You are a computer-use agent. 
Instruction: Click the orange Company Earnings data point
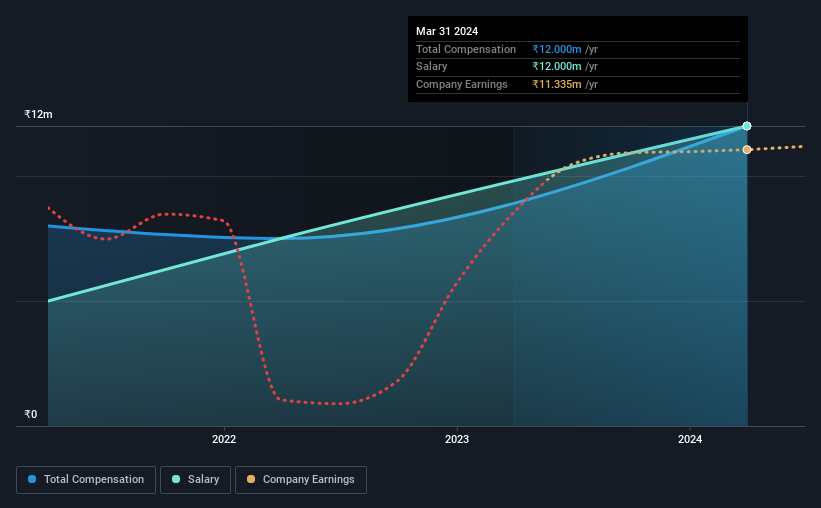tap(747, 150)
